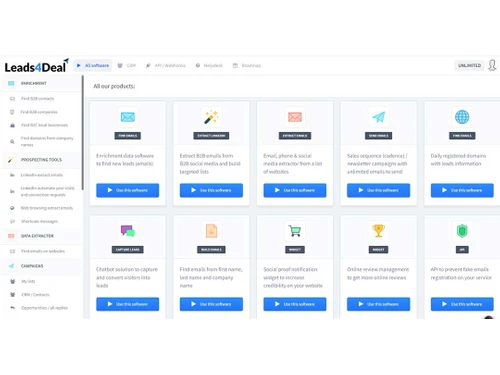Click the file download icon on Build Emails card
The height and width of the screenshot is (375, 500).
[x=211, y=231]
